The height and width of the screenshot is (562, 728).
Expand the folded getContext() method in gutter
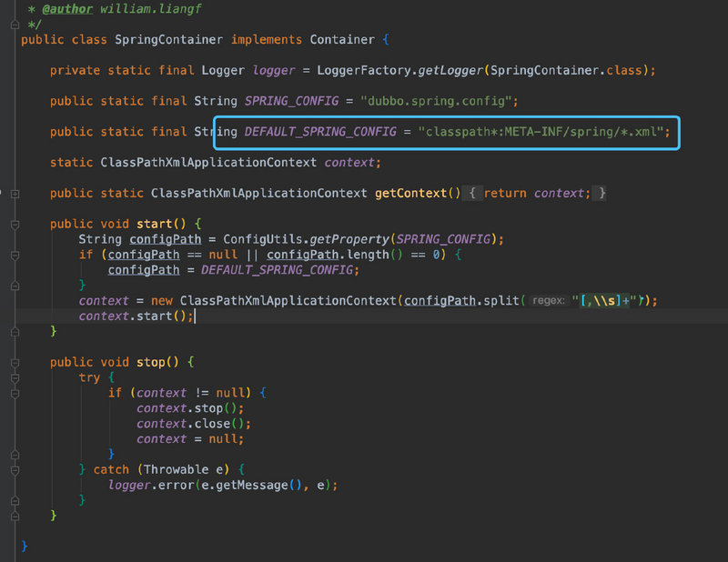[15, 194]
